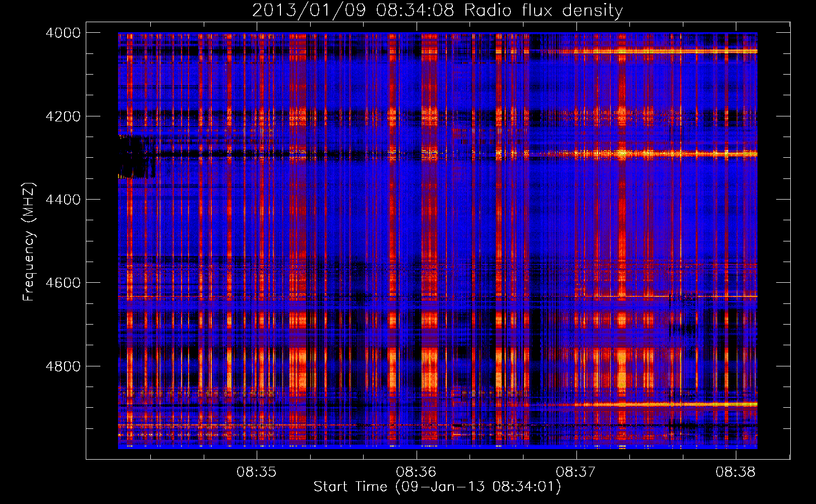Click the 4600 frequency tick label

point(63,283)
